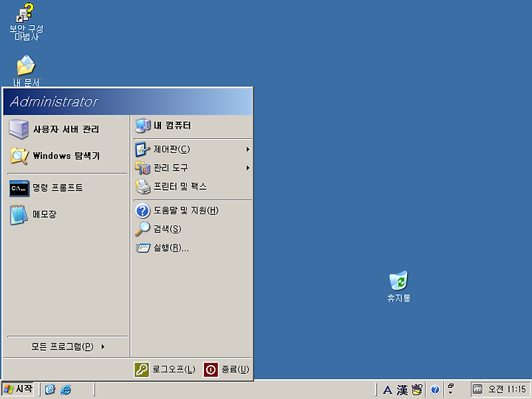The image size is (532, 399).
Task: Click the IME pad icon in language bar
Action: click(417, 390)
